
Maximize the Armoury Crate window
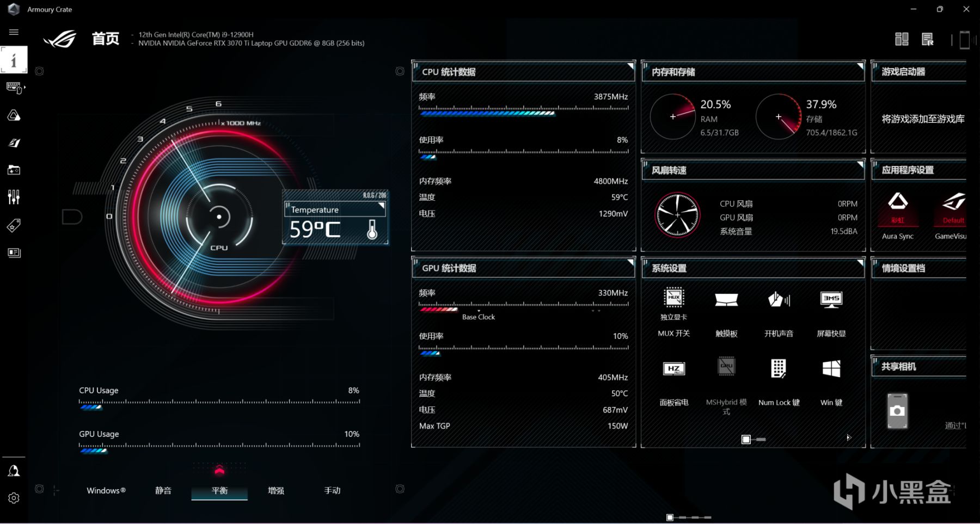pyautogui.click(x=940, y=9)
